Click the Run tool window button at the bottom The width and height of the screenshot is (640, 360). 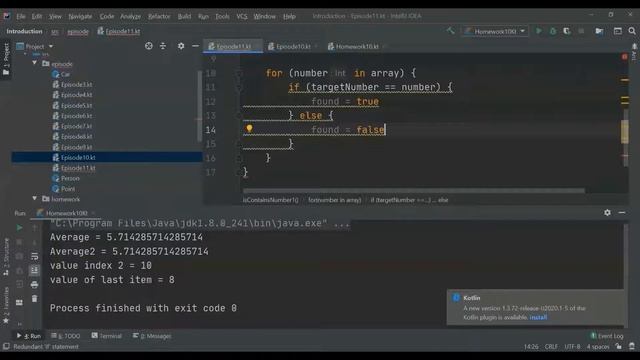coord(29,336)
